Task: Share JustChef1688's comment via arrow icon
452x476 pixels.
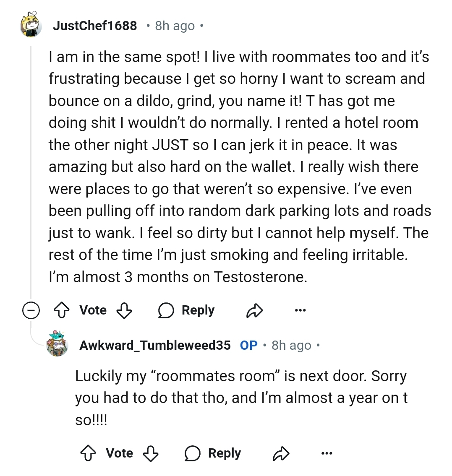Action: (x=254, y=310)
